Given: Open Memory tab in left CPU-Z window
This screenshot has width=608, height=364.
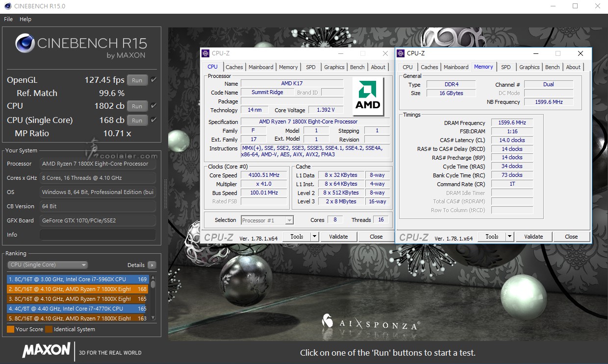Looking at the screenshot, I should tap(288, 67).
